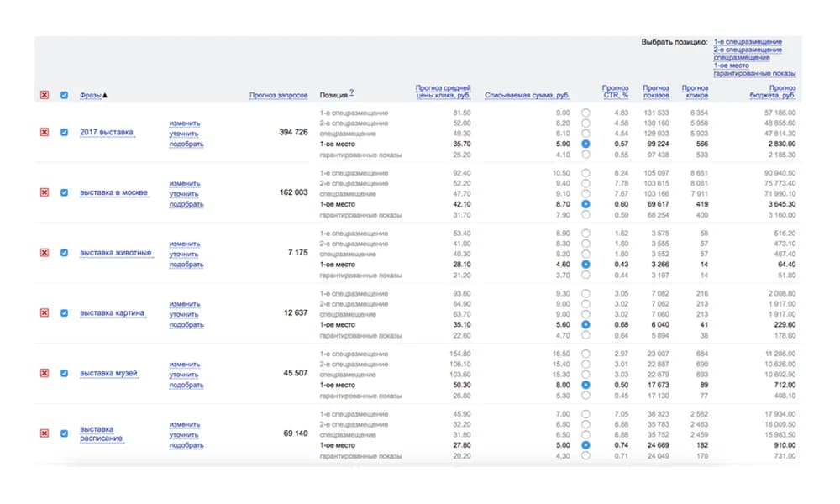The width and height of the screenshot is (840, 504).
Task: Choose '1-е спецразмещение' position for all
Action: (748, 42)
